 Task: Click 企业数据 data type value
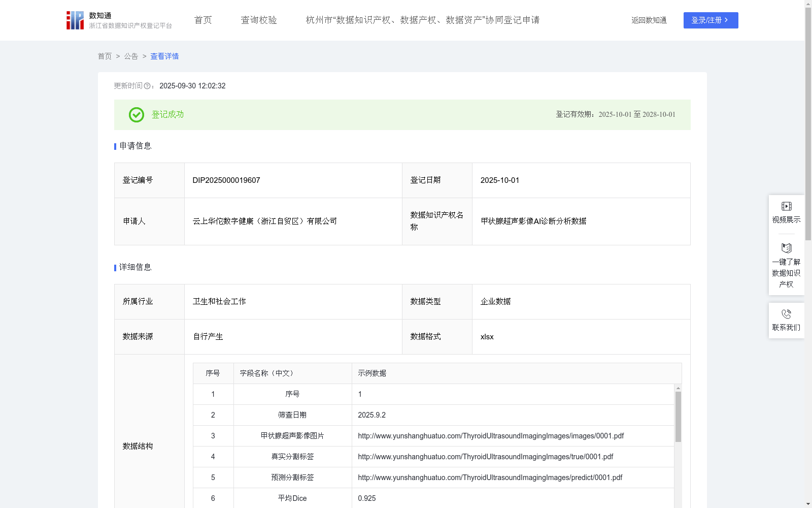pos(495,302)
